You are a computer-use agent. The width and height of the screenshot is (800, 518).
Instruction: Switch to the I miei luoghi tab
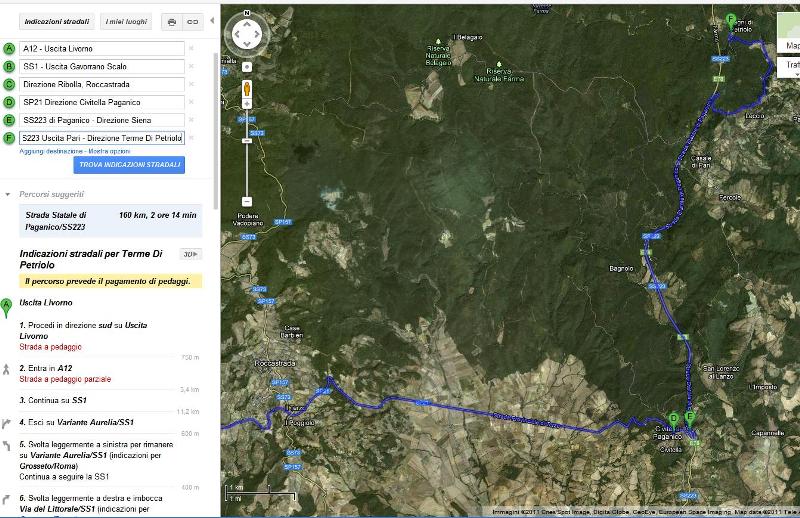(126, 21)
